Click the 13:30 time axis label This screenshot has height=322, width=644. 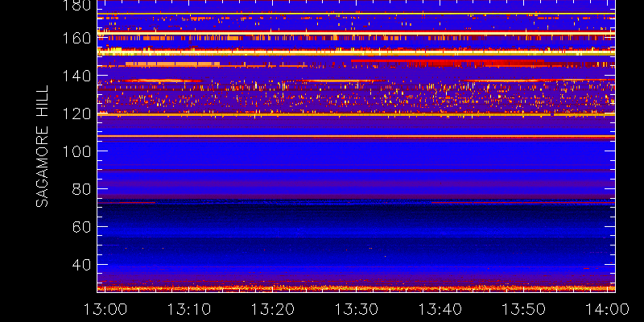356,309
